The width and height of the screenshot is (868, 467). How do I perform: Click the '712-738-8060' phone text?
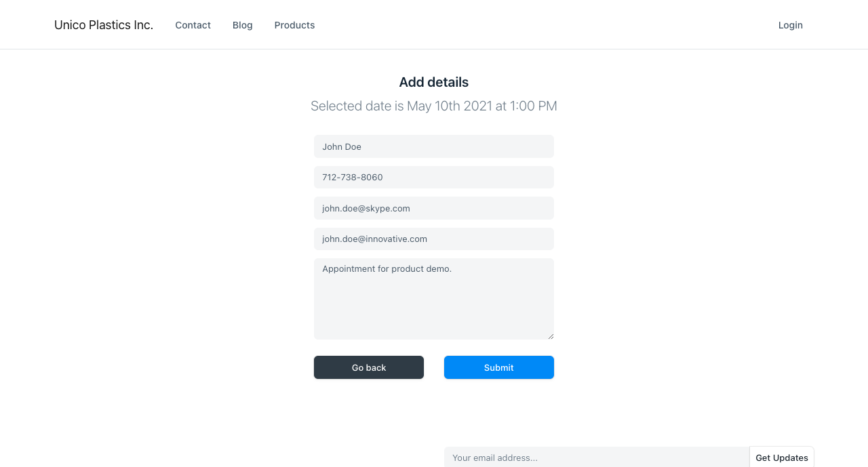click(x=353, y=177)
